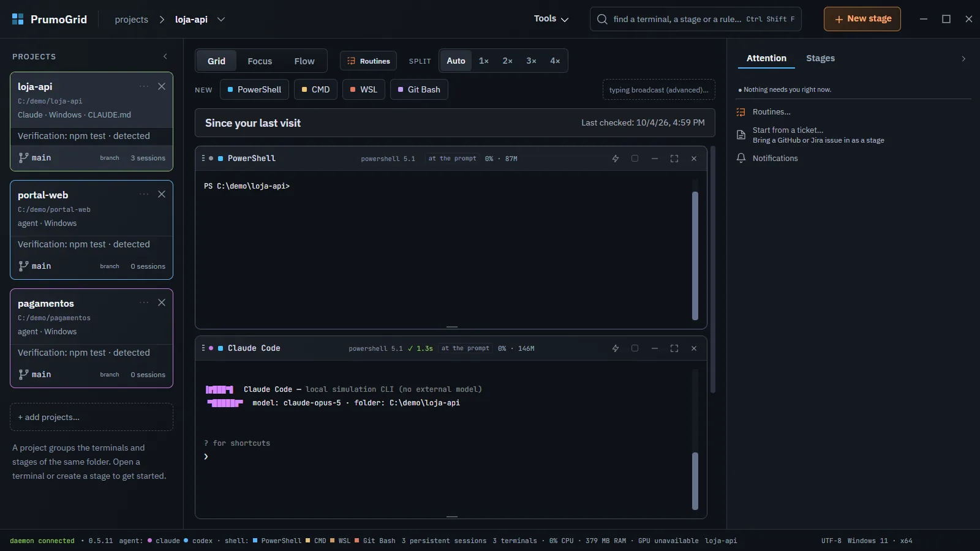The width and height of the screenshot is (980, 551).
Task: Switch to the Flow view
Action: point(304,61)
